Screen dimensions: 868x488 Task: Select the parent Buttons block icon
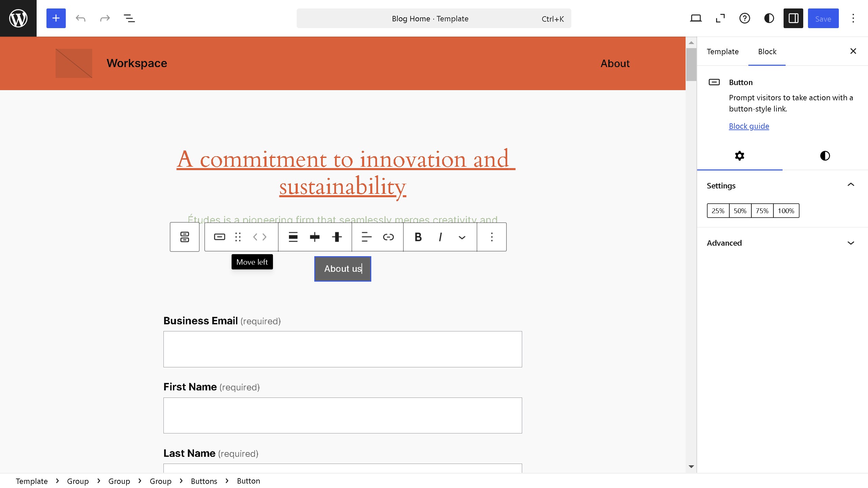184,237
